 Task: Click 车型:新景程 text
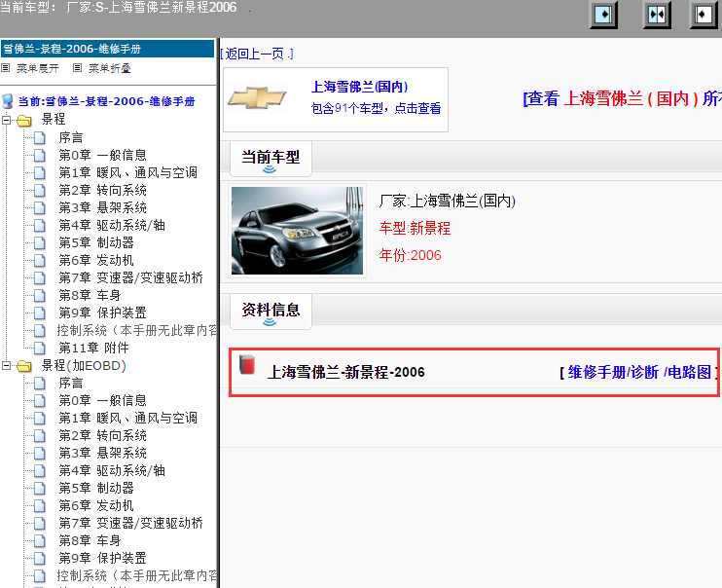(x=415, y=228)
